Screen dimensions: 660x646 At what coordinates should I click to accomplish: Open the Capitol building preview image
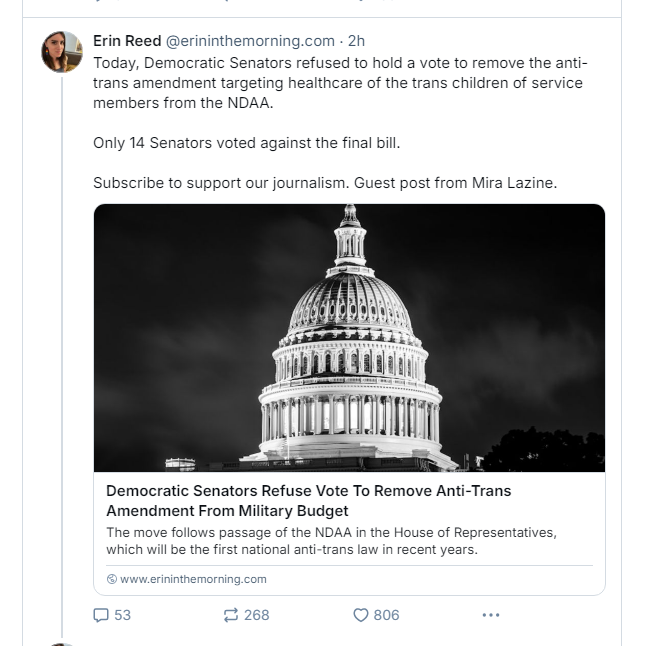click(x=349, y=337)
